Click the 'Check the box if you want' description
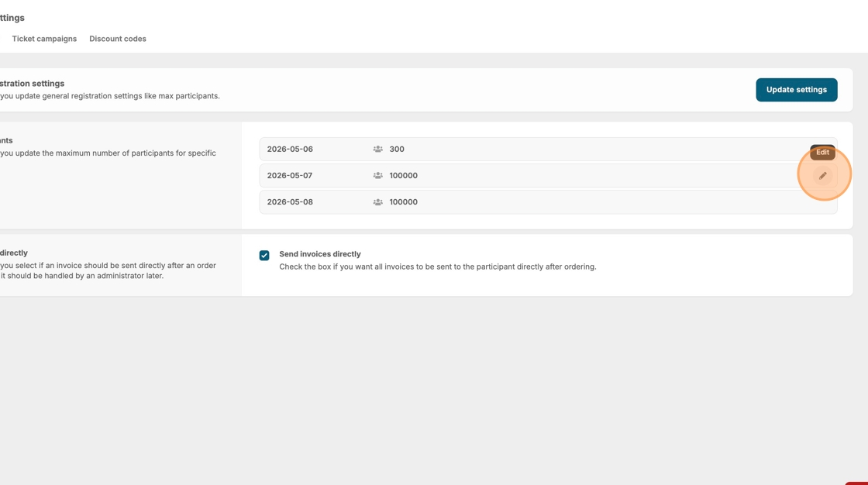Image resolution: width=868 pixels, height=485 pixels. [x=437, y=267]
